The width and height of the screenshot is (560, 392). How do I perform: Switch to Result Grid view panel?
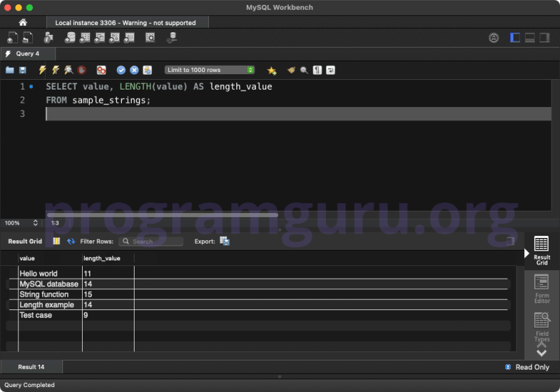pos(542,251)
